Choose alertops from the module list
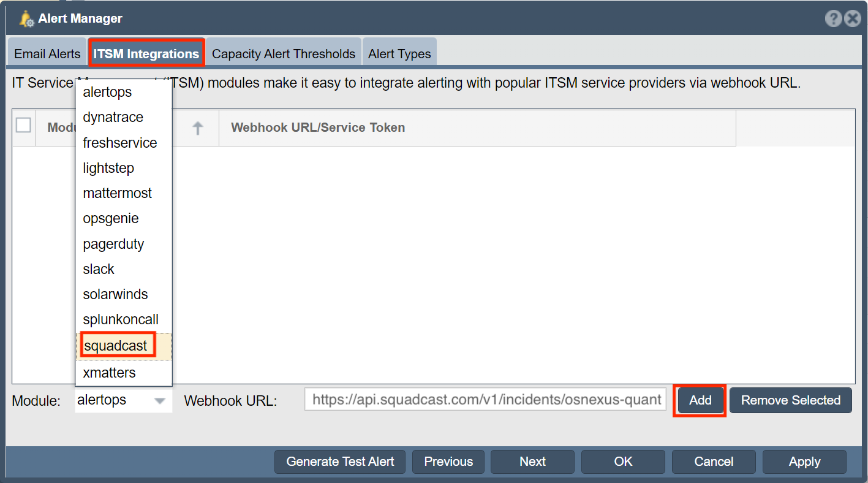 coord(124,92)
